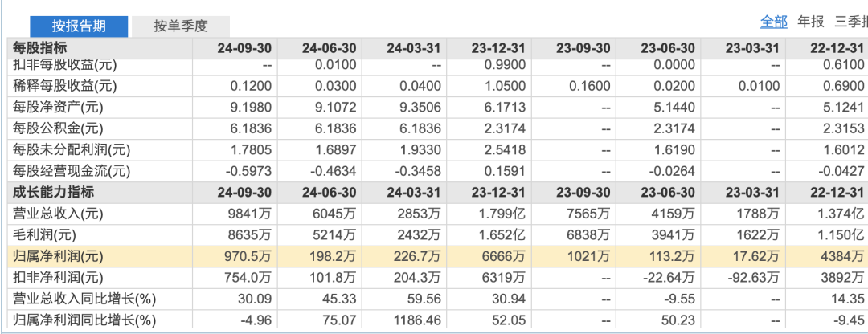Click the 每股未分配利润(元) row label
This screenshot has height=334, width=868.
tap(67, 150)
